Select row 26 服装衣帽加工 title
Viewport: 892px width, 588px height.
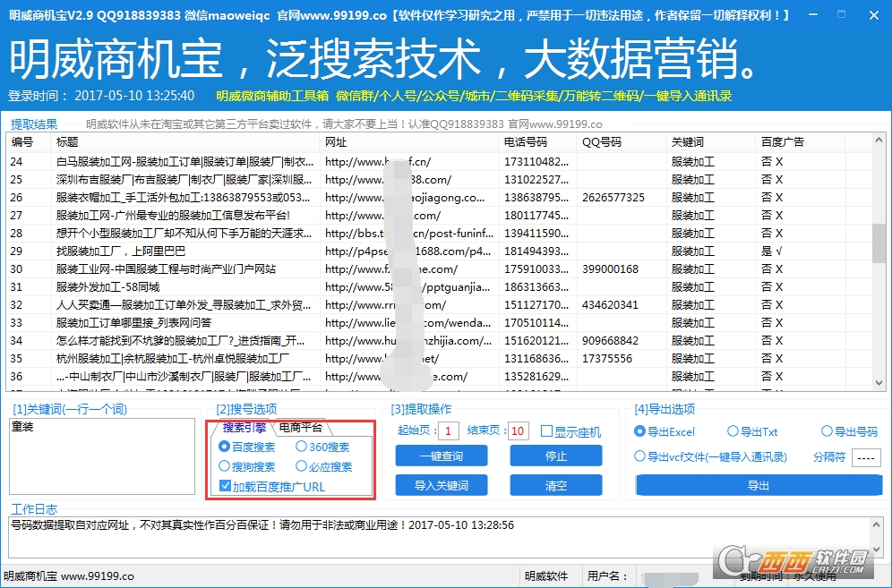[183, 197]
